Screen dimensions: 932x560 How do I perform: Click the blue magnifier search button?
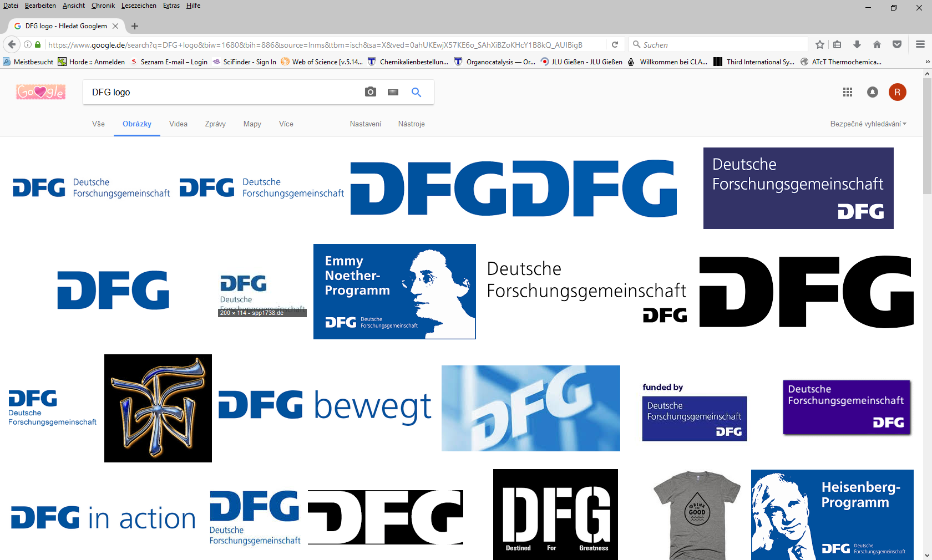coord(416,93)
